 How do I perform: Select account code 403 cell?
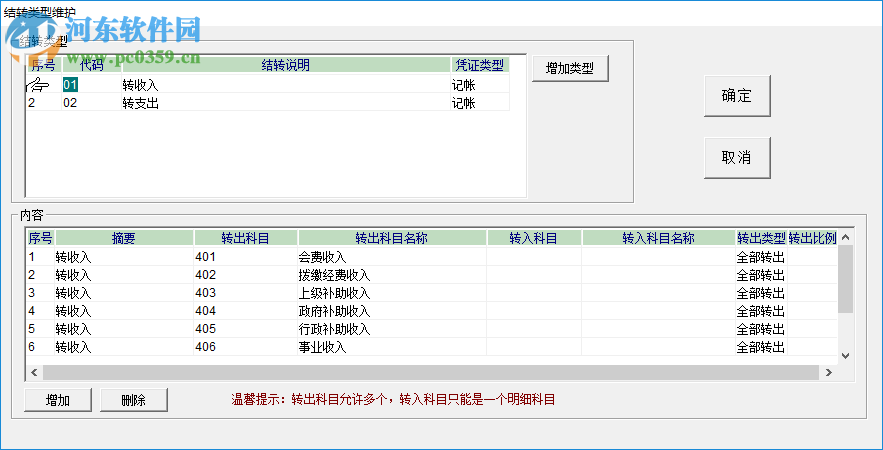click(x=246, y=293)
